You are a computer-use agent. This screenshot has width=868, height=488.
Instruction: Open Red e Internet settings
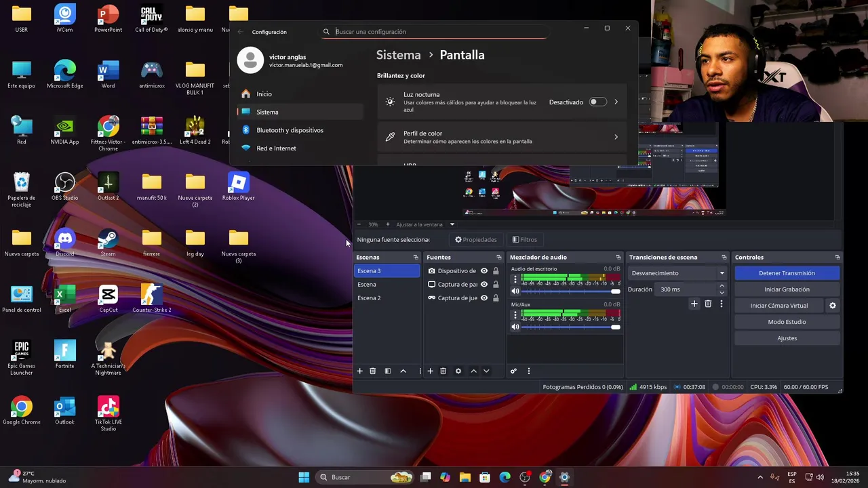[x=300, y=148]
